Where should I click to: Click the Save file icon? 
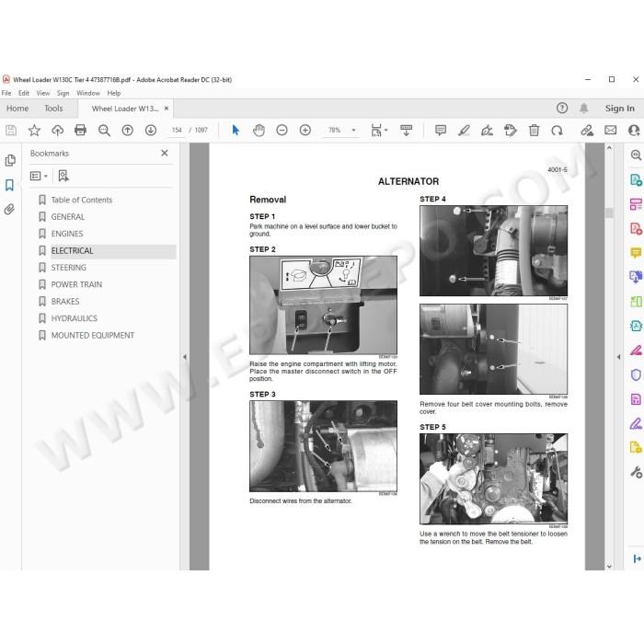pyautogui.click(x=11, y=131)
